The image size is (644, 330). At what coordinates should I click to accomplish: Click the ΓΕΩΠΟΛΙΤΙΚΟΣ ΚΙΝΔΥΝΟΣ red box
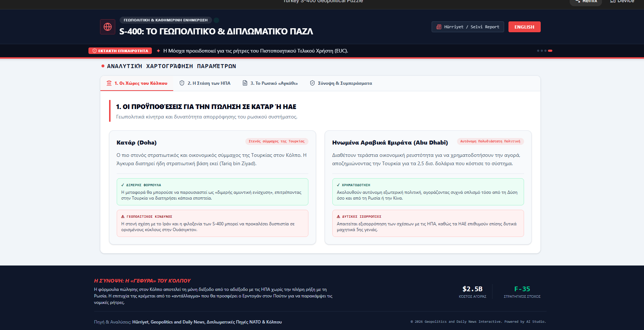[212, 223]
